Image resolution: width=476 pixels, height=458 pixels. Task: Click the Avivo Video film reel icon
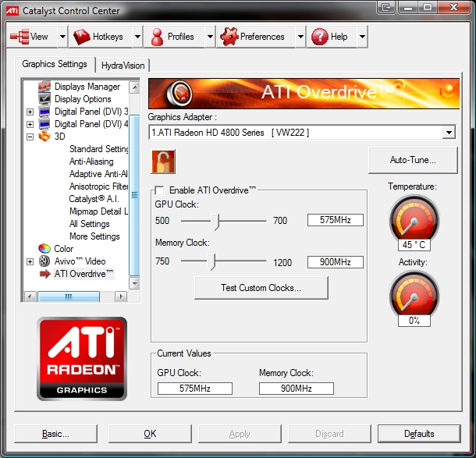[x=44, y=261]
